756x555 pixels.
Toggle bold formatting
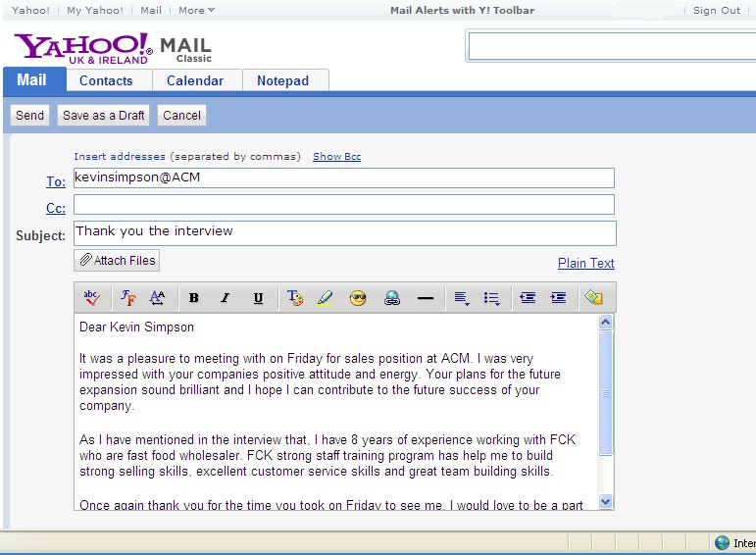click(194, 298)
